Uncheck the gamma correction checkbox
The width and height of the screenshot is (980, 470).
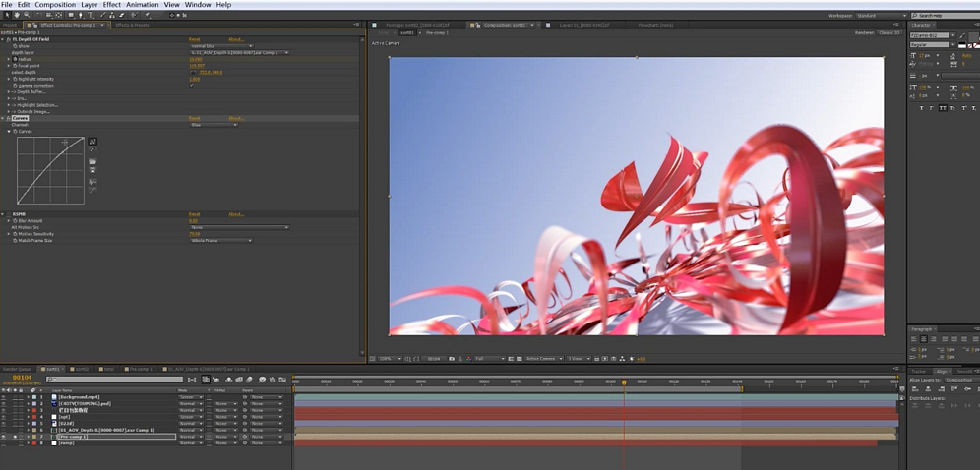coord(192,86)
